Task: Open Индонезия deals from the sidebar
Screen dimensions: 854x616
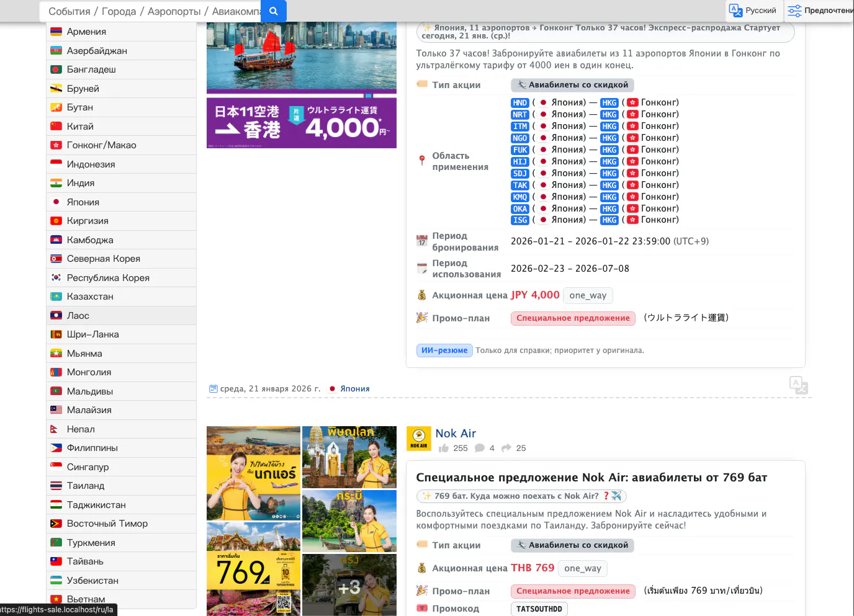Action: 122,164
